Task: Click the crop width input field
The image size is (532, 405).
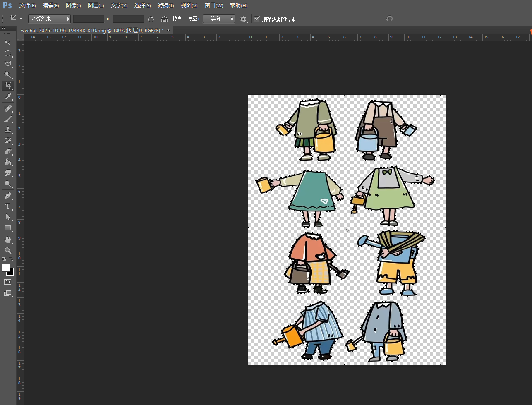Action: pyautogui.click(x=89, y=19)
